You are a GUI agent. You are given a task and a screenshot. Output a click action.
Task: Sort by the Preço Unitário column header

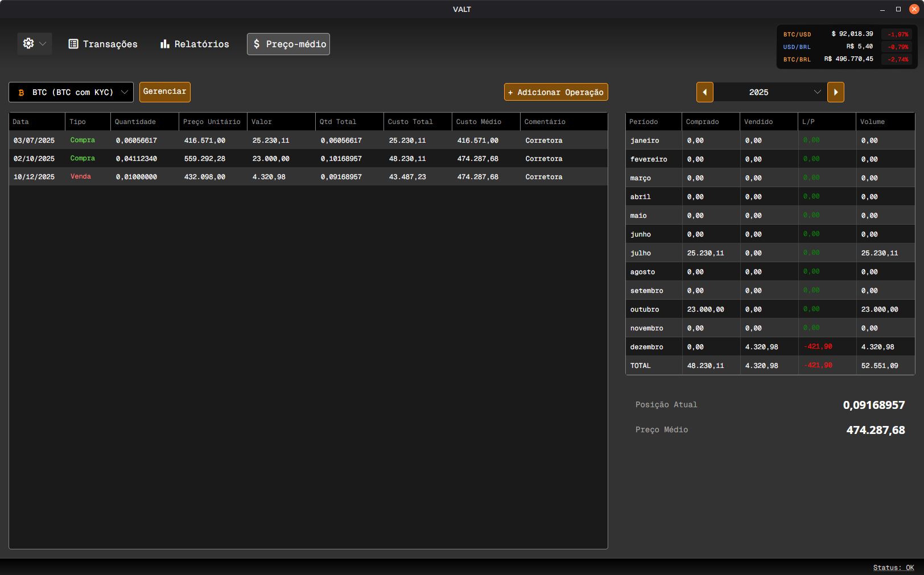pos(212,122)
